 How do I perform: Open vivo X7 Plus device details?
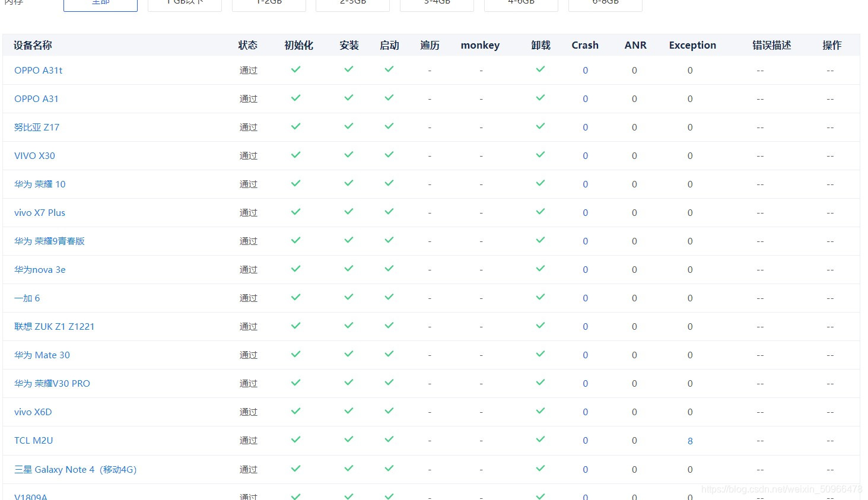pyautogui.click(x=39, y=212)
